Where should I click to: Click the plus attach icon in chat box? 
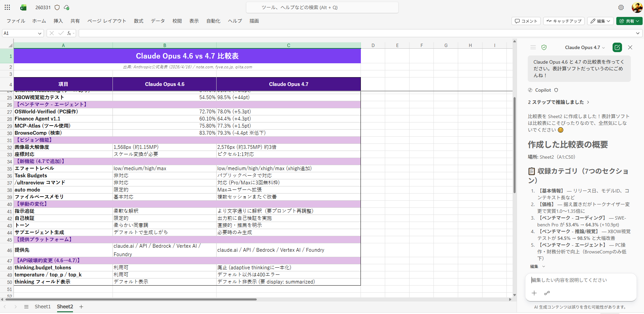coord(534,293)
